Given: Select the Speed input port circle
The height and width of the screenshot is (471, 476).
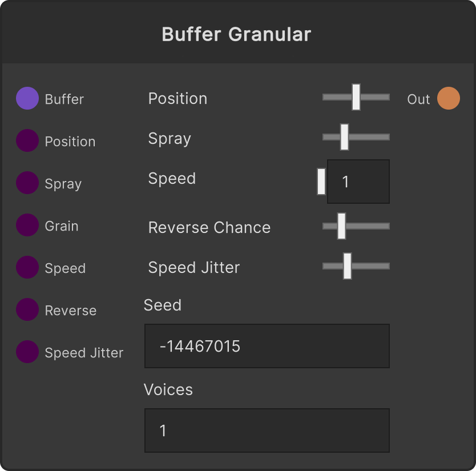Looking at the screenshot, I should 27,267.
